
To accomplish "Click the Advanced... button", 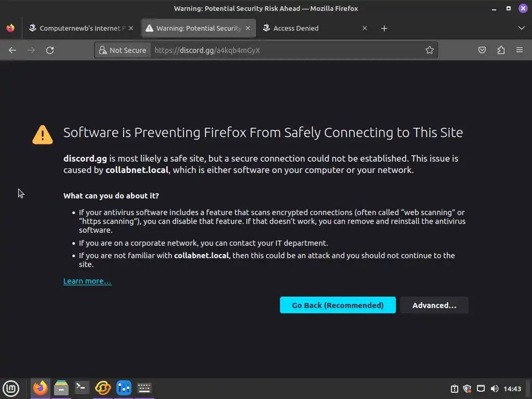I will (x=434, y=305).
